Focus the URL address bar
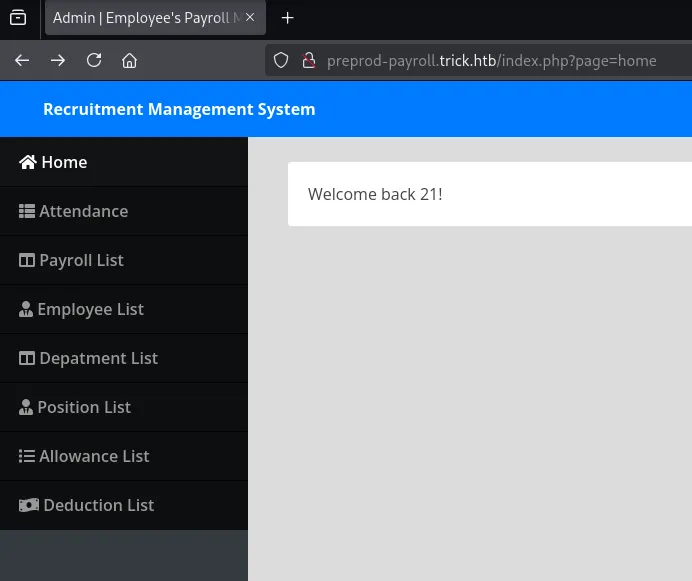This screenshot has width=692, height=581. tap(490, 60)
